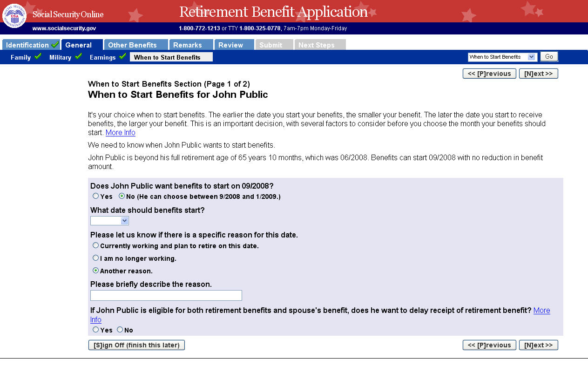Click the Social Security Administration seal logo

[14, 15]
